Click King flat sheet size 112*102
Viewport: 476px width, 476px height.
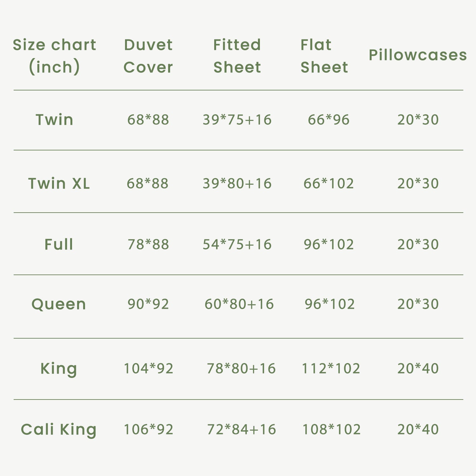point(331,368)
